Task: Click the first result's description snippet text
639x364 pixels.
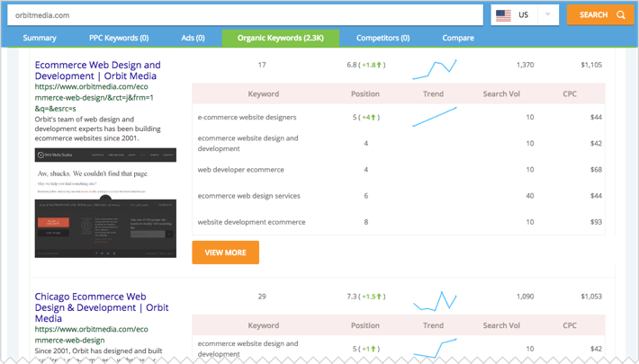Action: [x=98, y=129]
